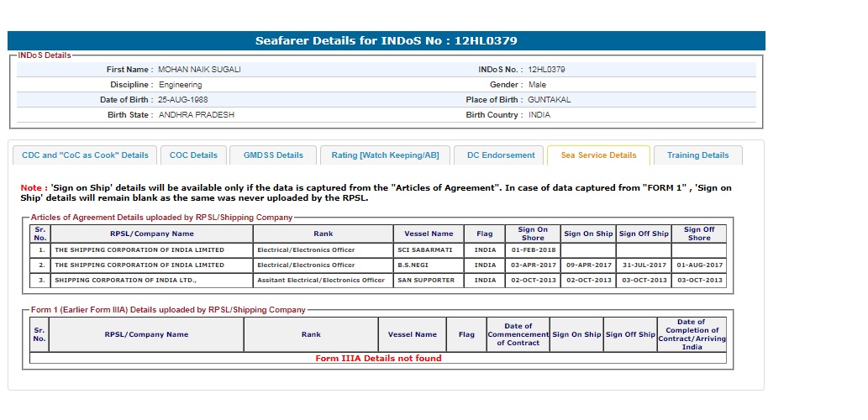Open the CDC and "CoC as Cook" Details tab

tap(85, 155)
